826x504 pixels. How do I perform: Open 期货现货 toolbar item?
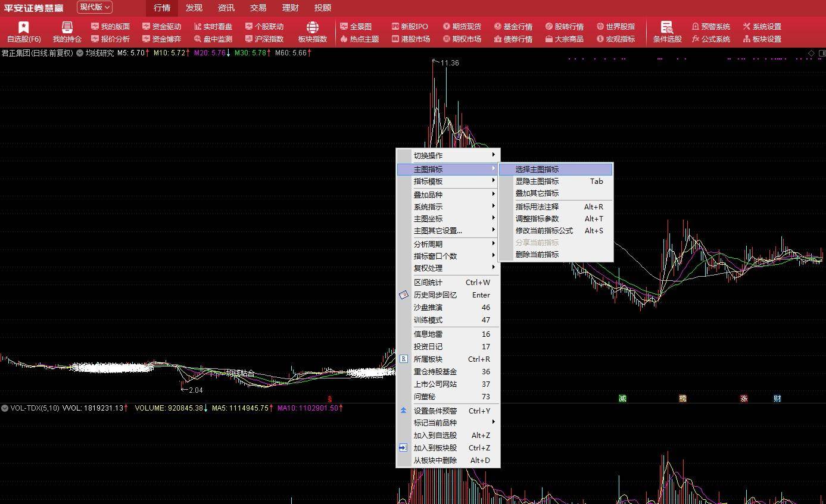(x=462, y=26)
